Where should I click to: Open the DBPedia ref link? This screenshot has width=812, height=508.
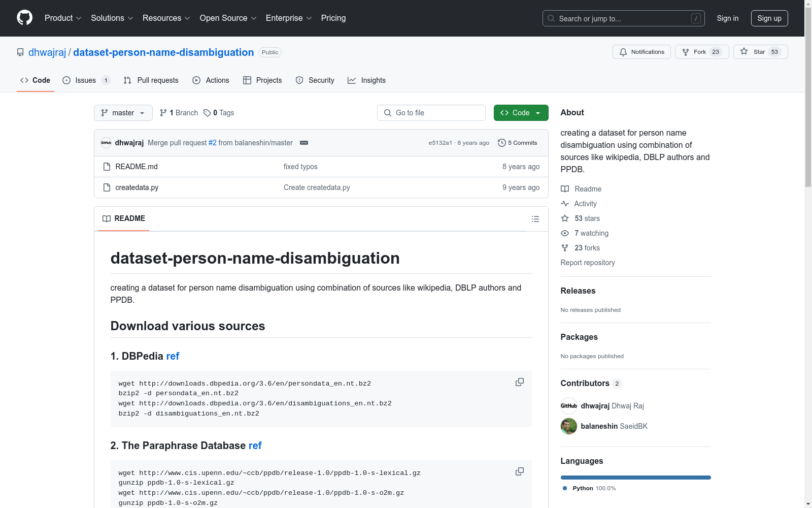pyautogui.click(x=173, y=356)
